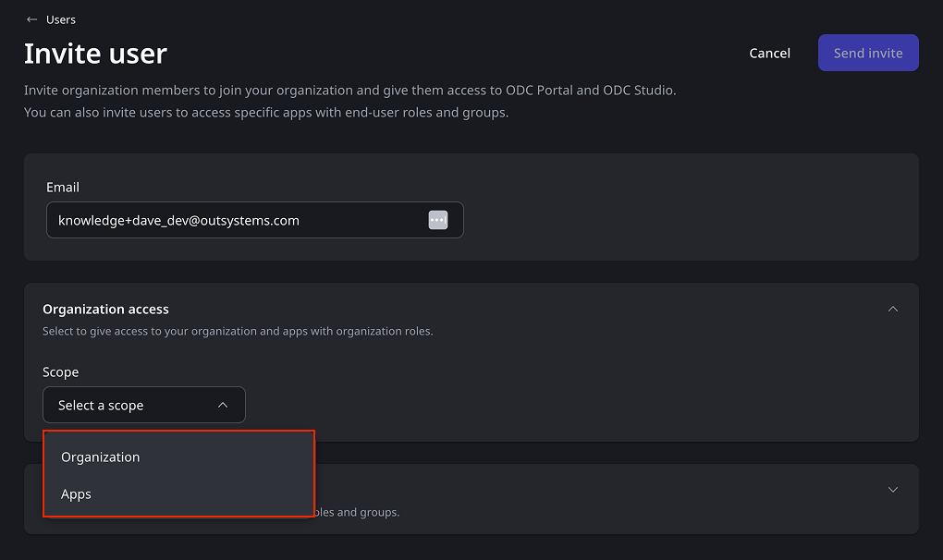Click Cancel to discard the invitation
The image size is (943, 560).
click(x=769, y=53)
